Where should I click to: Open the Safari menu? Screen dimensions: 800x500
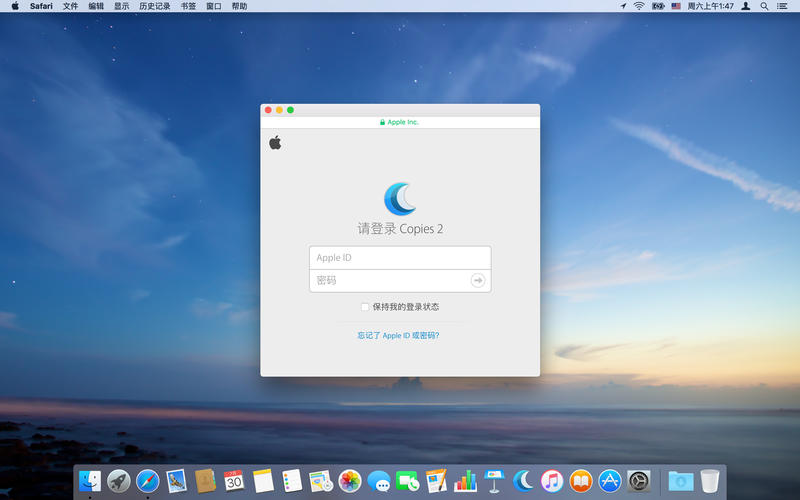41,6
